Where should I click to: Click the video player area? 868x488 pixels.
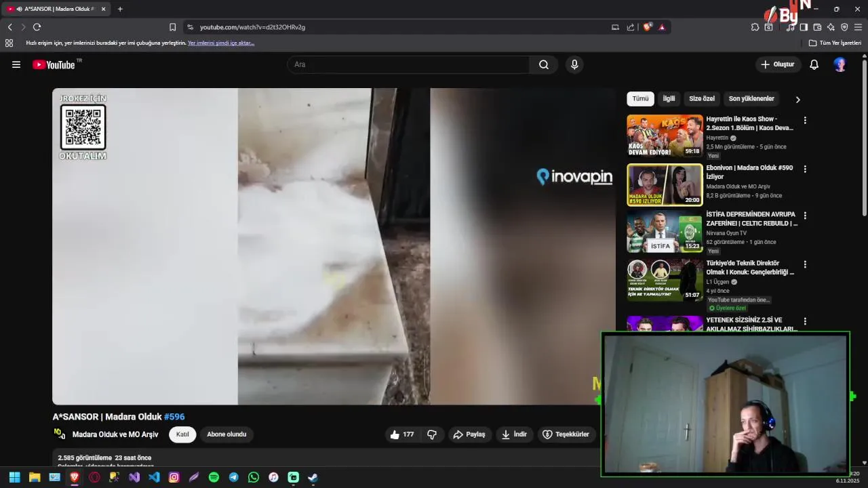(x=334, y=246)
